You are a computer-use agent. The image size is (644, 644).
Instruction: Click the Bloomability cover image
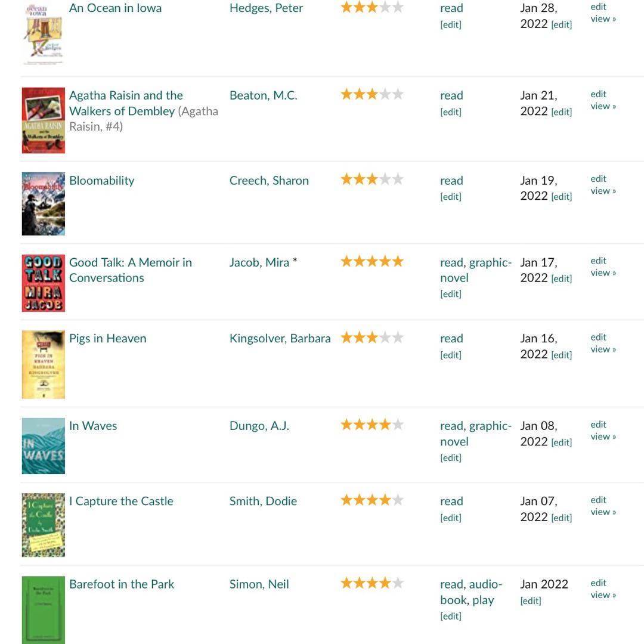point(43,203)
